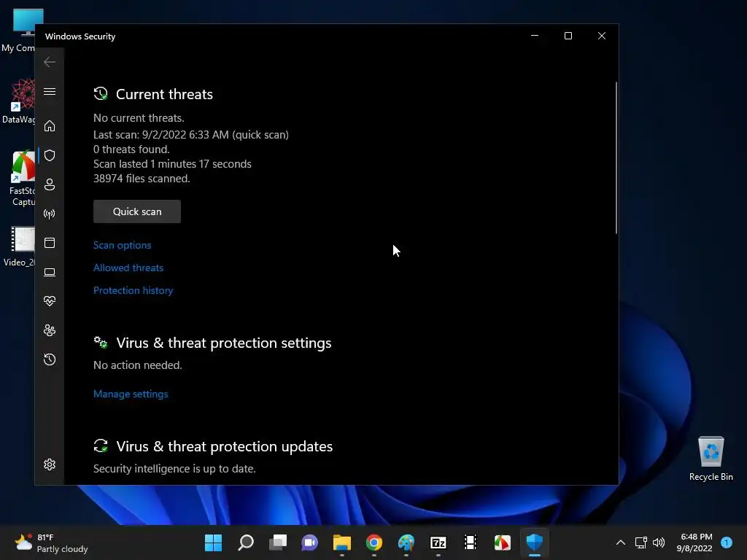Viewport: 747px width, 560px height.
Task: Open Firewall & network protection icon
Action: click(50, 214)
